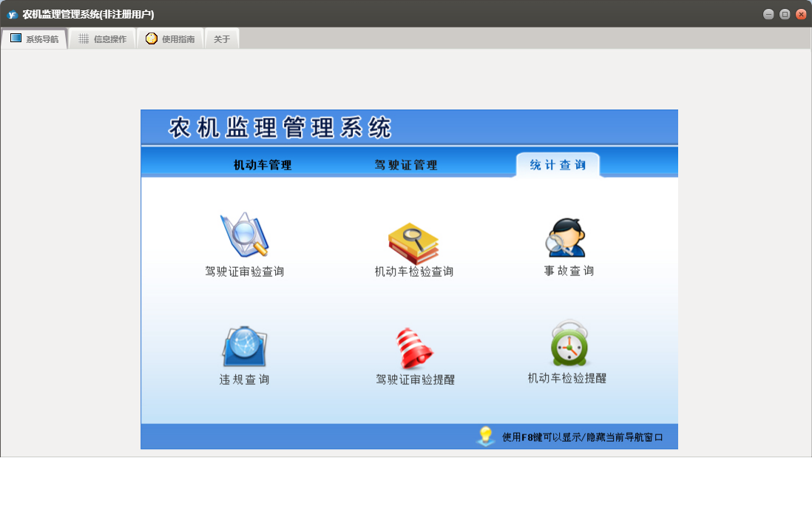Screen dimensions: 812x532
Task: Open the 关于 tab
Action: [222, 39]
